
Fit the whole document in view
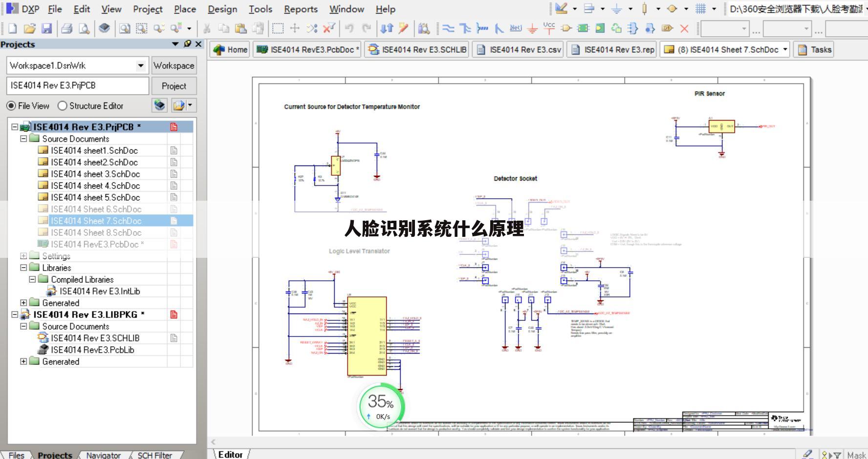pyautogui.click(x=125, y=29)
